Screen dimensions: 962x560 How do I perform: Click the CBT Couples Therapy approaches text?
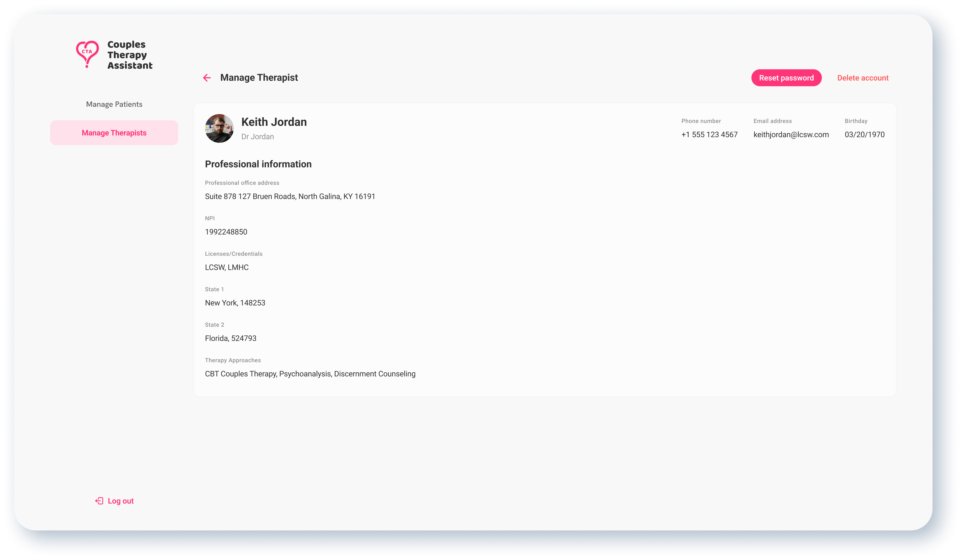click(310, 374)
